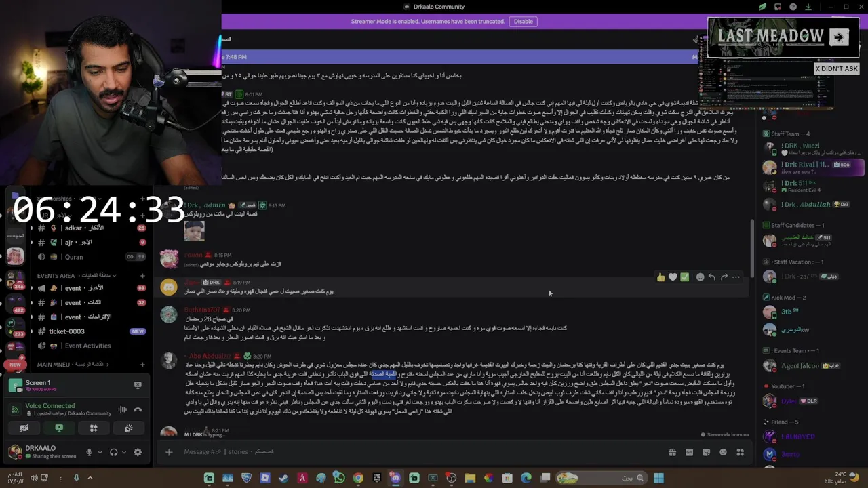This screenshot has height=488, width=868.
Task: Open the gift icon in message bar
Action: tap(672, 452)
